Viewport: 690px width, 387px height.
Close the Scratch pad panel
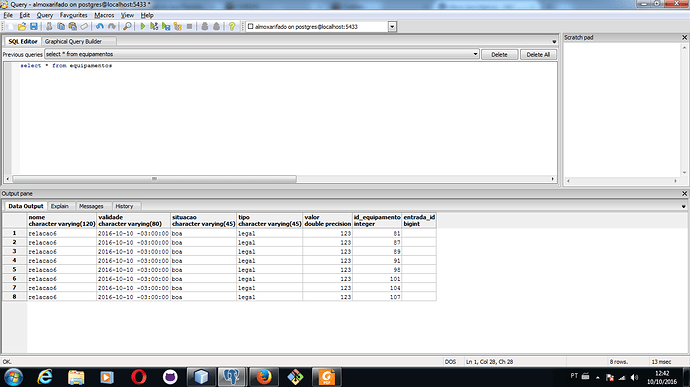coord(684,37)
